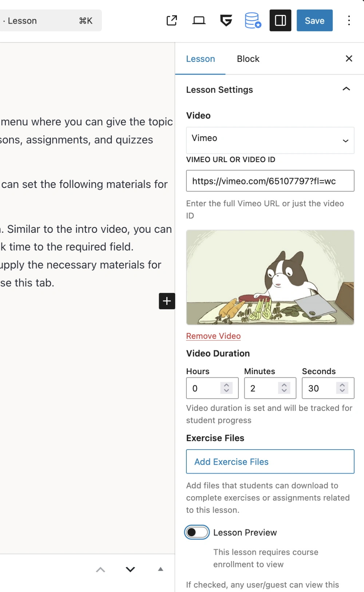Click the database plugin icon
This screenshot has height=592, width=364.
pyautogui.click(x=253, y=20)
